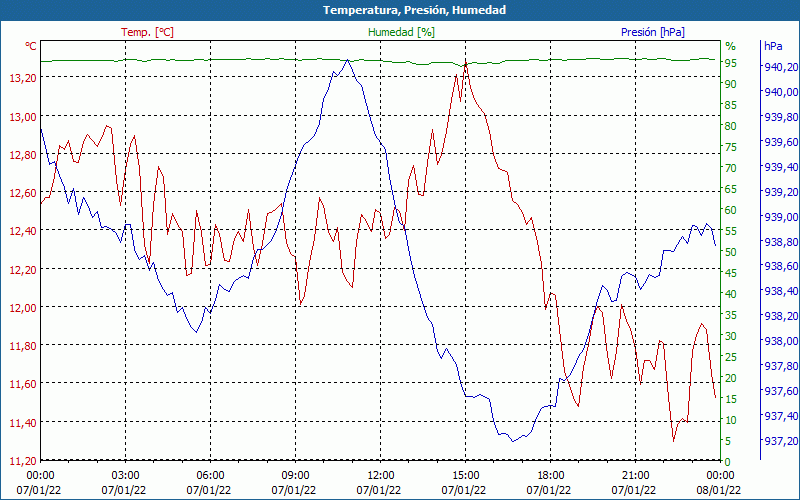Click the 11,80 temperature axis value
This screenshot has height=500, width=800.
pos(23,345)
